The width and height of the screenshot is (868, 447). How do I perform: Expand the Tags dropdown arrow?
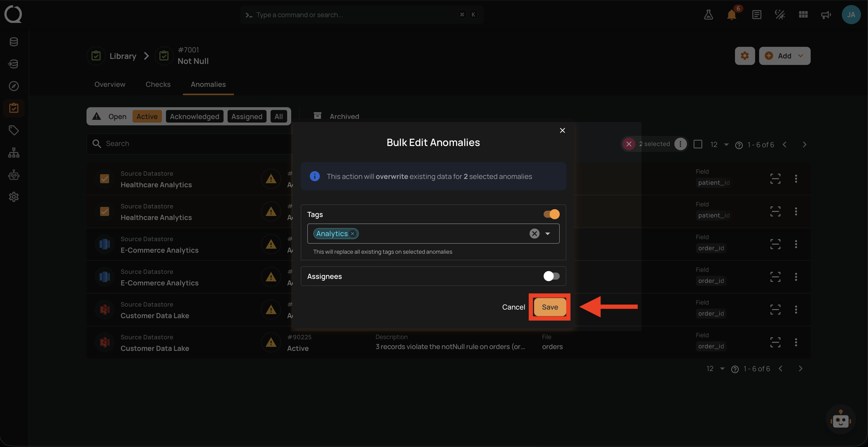(x=548, y=234)
